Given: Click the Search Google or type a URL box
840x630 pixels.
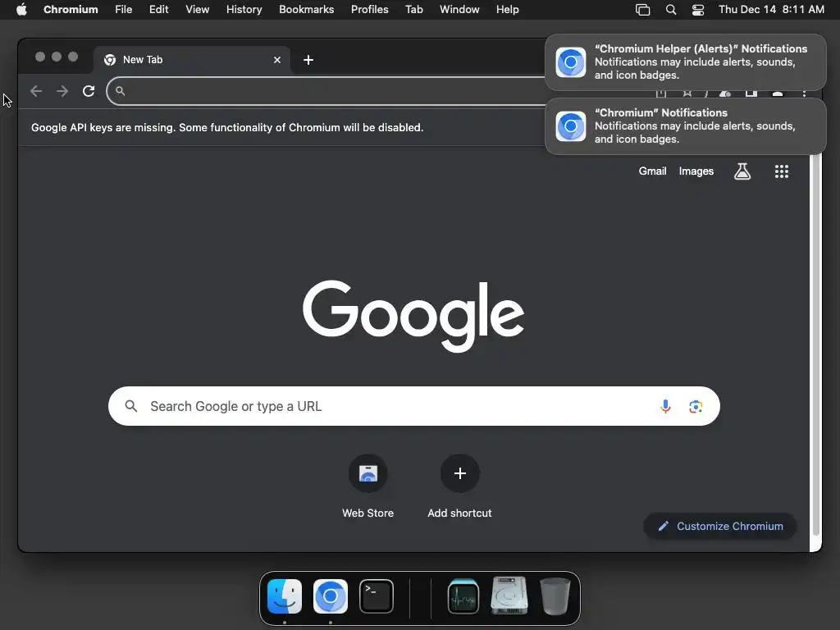Looking at the screenshot, I should pos(414,406).
